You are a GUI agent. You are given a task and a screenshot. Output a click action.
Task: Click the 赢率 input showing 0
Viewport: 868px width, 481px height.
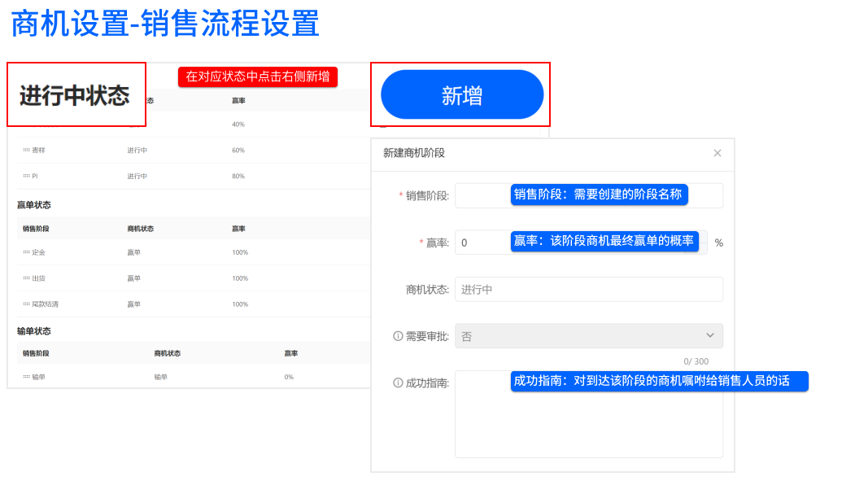point(582,243)
